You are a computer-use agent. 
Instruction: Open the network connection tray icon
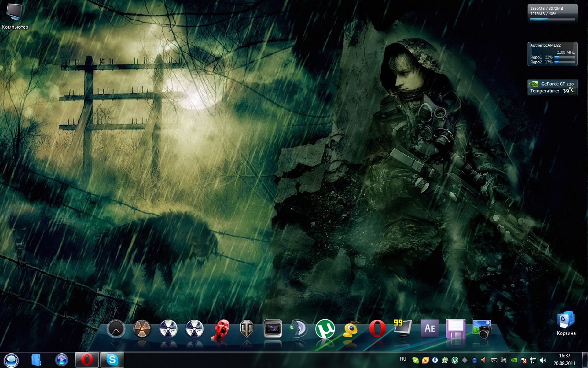533,360
